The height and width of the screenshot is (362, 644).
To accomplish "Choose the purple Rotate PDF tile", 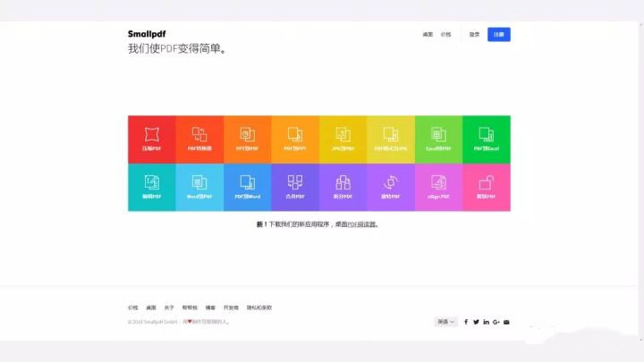I will click(391, 187).
